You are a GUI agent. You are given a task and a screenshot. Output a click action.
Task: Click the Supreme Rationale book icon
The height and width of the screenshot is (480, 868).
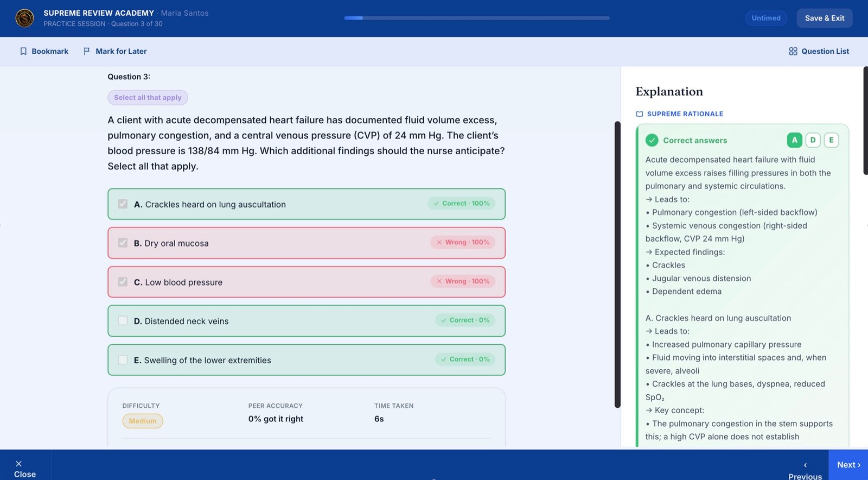(x=640, y=114)
